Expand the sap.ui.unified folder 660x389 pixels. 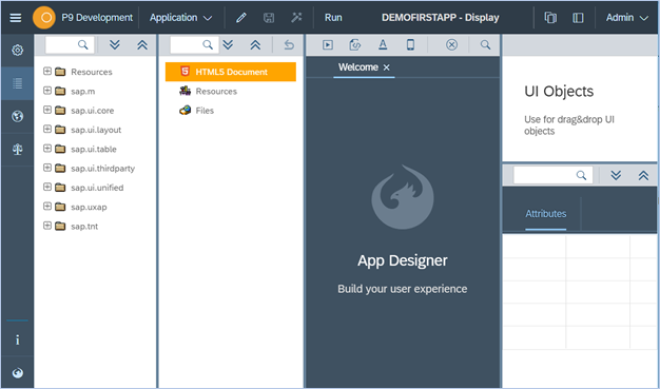point(47,187)
